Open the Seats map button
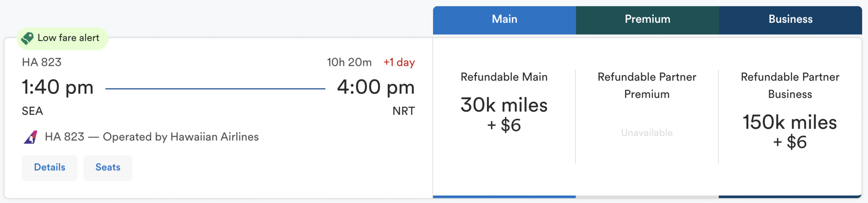 click(108, 167)
